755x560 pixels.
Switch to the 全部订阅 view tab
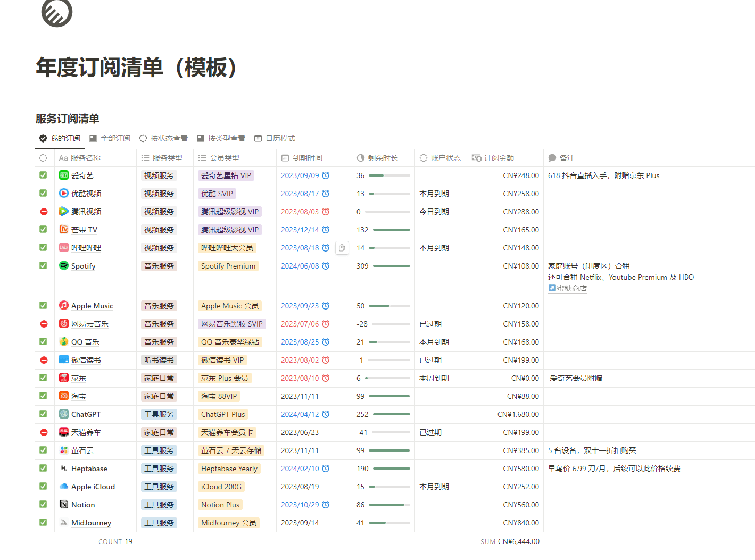110,138
